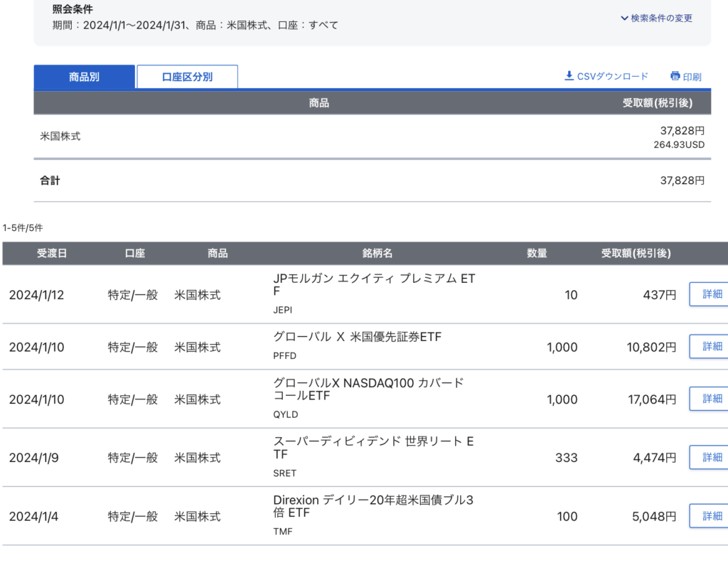Viewport: 728px width, 575px height.
Task: Click the Direxion デイリー20年超米国債ブル3倍 name
Action: [x=373, y=506]
